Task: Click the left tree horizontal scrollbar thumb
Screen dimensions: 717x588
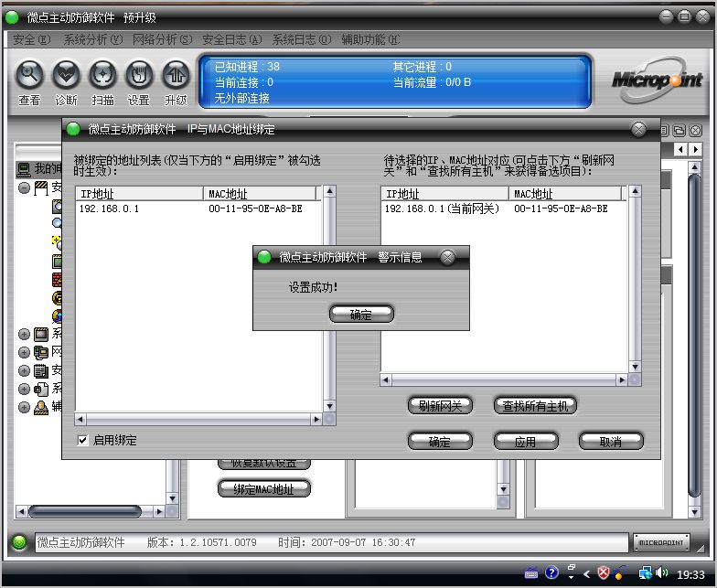Action: point(85,511)
